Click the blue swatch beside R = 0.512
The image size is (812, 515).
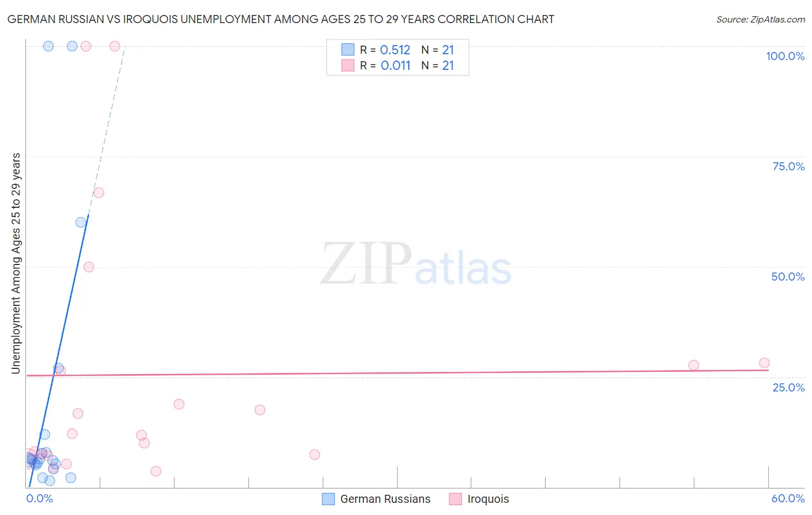tap(348, 50)
